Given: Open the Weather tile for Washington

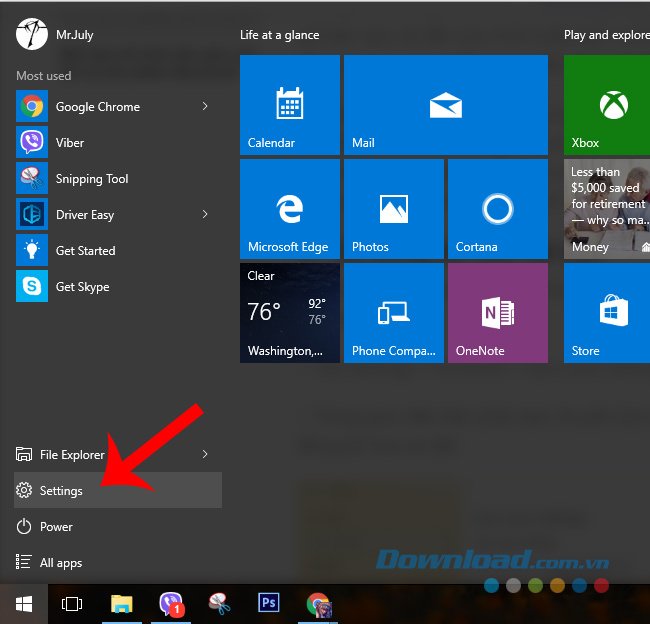Looking at the screenshot, I should 290,313.
